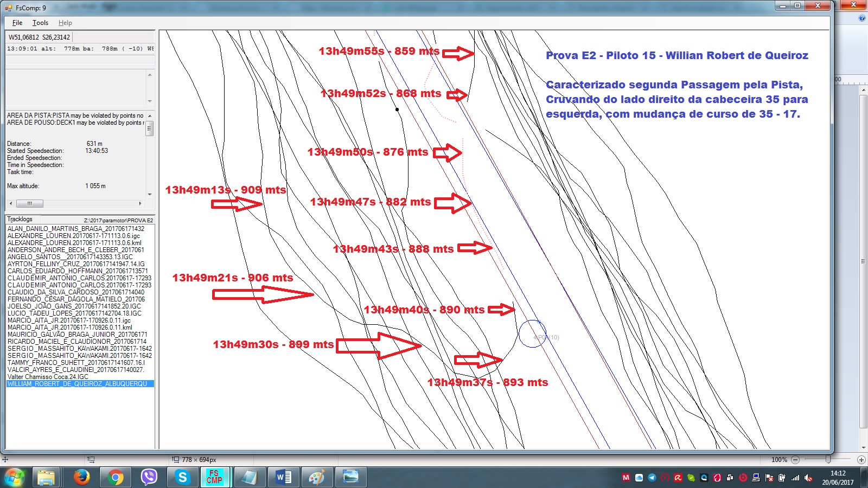
Task: Open Microsoft Word from the taskbar
Action: coord(283,477)
